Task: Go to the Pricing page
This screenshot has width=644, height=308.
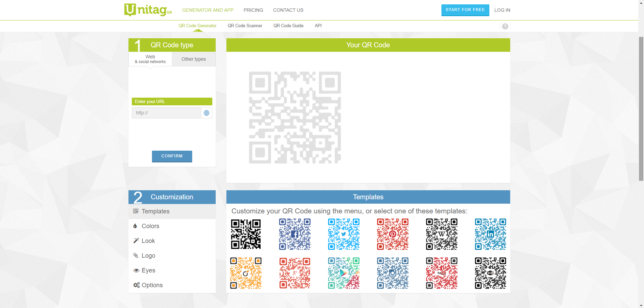Action: click(253, 10)
